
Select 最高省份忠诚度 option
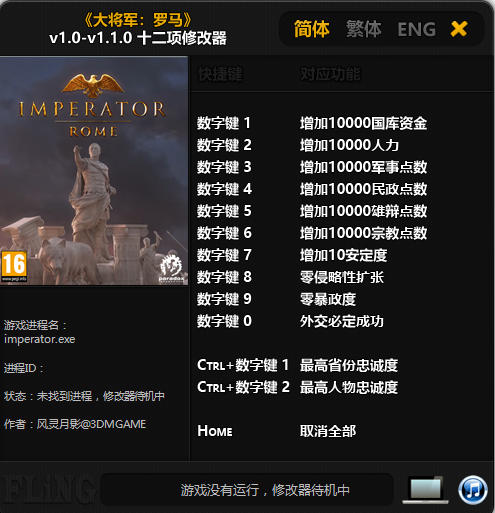[349, 365]
